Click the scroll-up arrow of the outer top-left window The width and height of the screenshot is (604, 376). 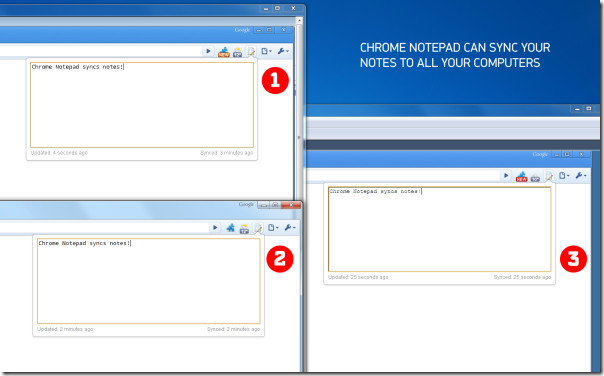[299, 20]
